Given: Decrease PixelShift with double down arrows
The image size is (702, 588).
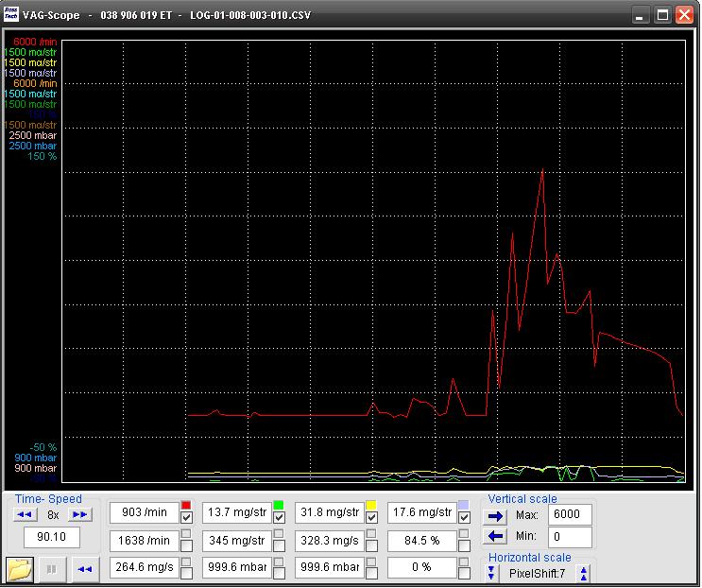Looking at the screenshot, I should tap(491, 573).
